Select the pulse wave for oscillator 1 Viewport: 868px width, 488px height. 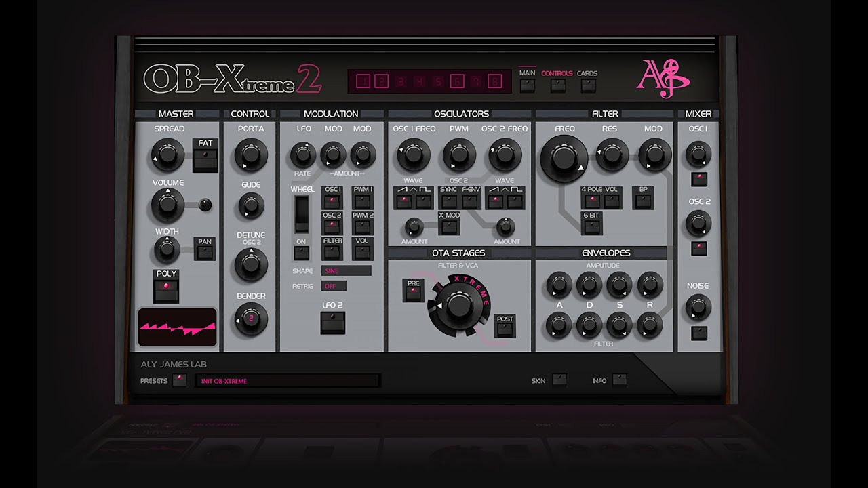425,201
